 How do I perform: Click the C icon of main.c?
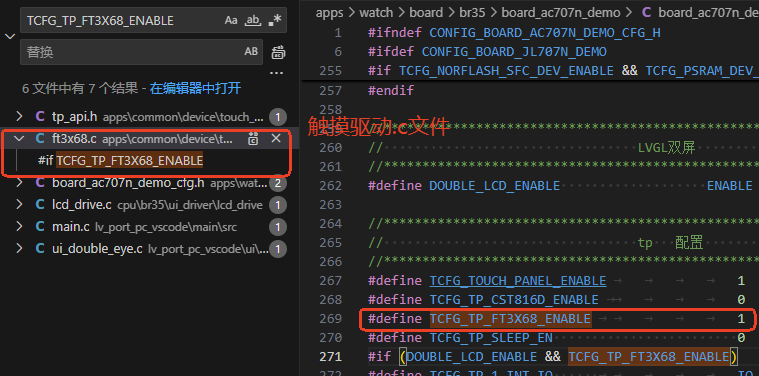(40, 226)
